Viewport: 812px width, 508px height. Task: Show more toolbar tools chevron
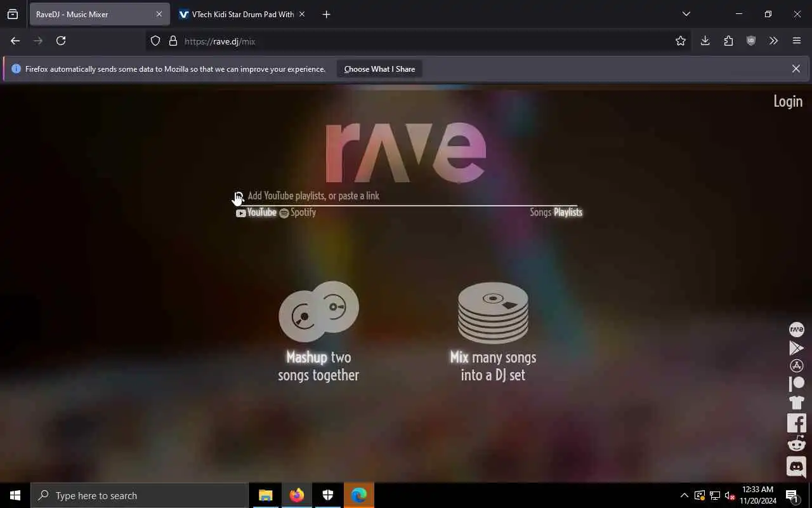(773, 41)
